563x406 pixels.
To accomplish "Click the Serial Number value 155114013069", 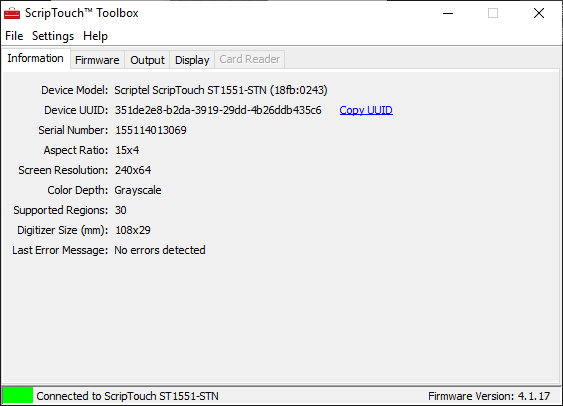I will tap(151, 130).
